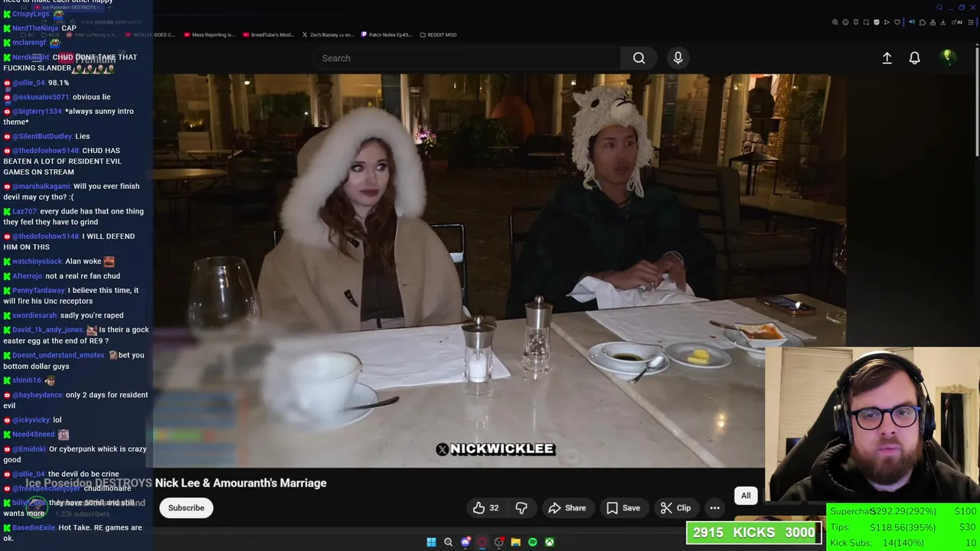Create a Clip of this video
The height and width of the screenshot is (551, 980).
(x=675, y=508)
